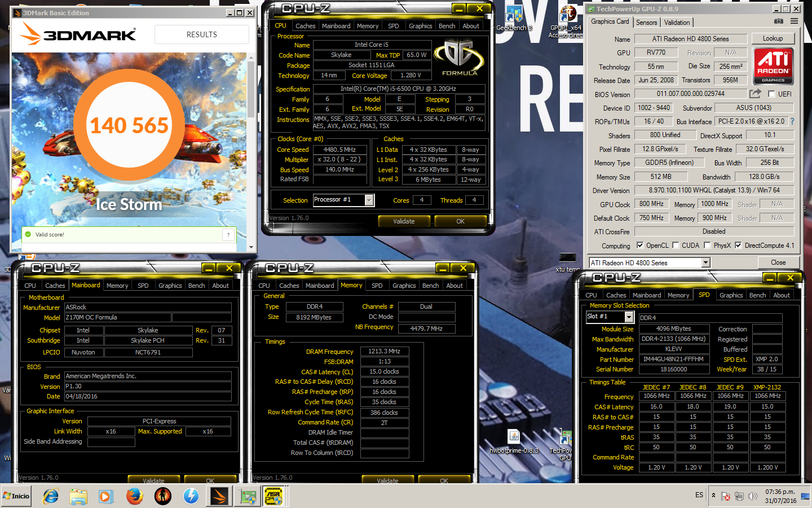The height and width of the screenshot is (508, 812).
Task: Click the volume speaker tray icon
Action: 753,496
